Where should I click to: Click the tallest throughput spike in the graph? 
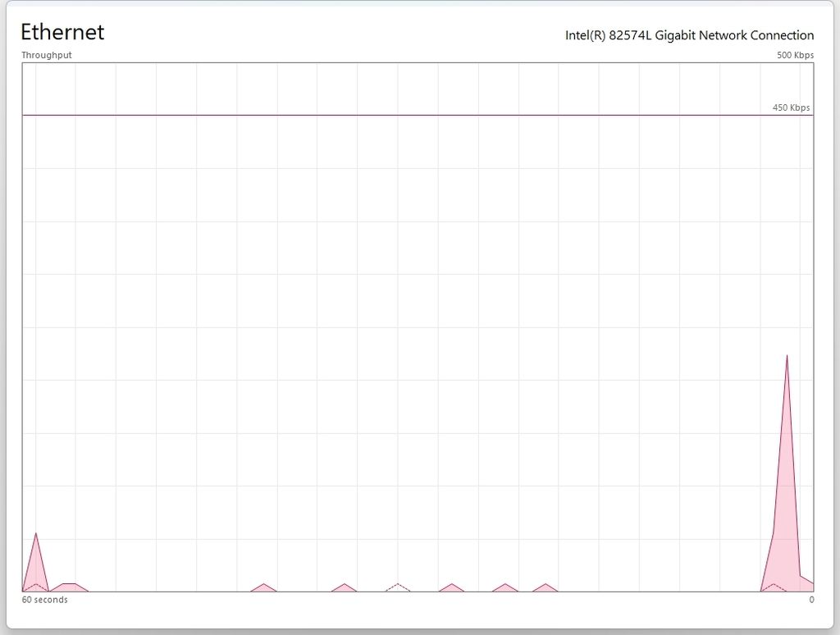tap(787, 473)
